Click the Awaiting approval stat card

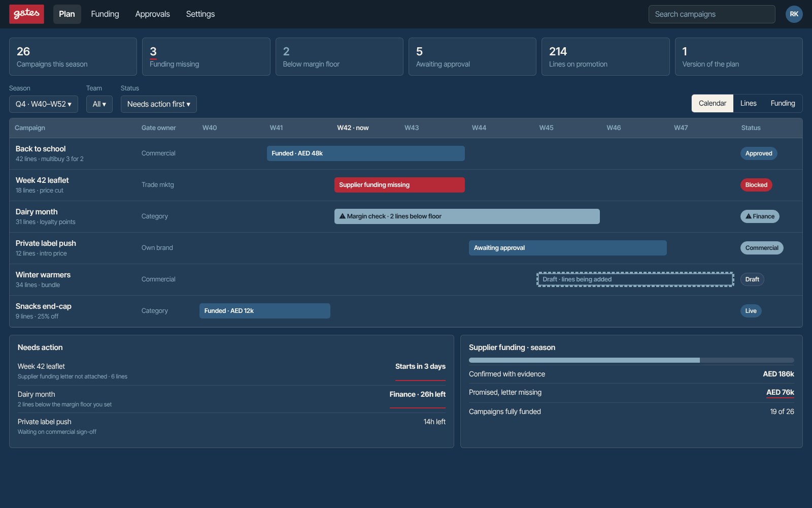[x=472, y=57]
